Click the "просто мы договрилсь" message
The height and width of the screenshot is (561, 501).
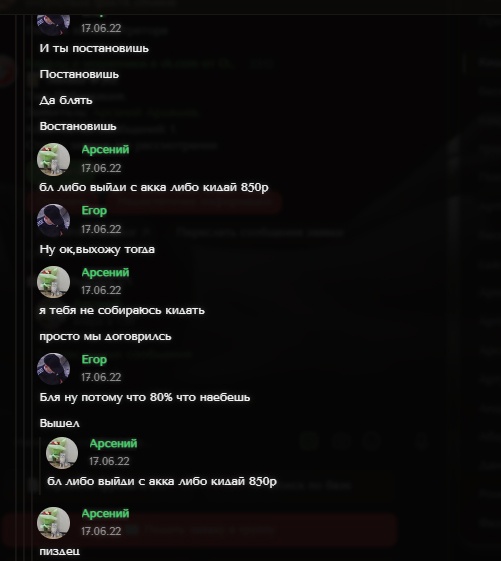[x=106, y=337]
